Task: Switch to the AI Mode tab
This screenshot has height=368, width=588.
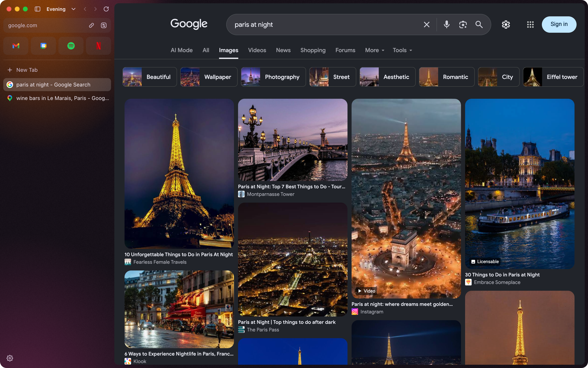Action: click(x=182, y=50)
